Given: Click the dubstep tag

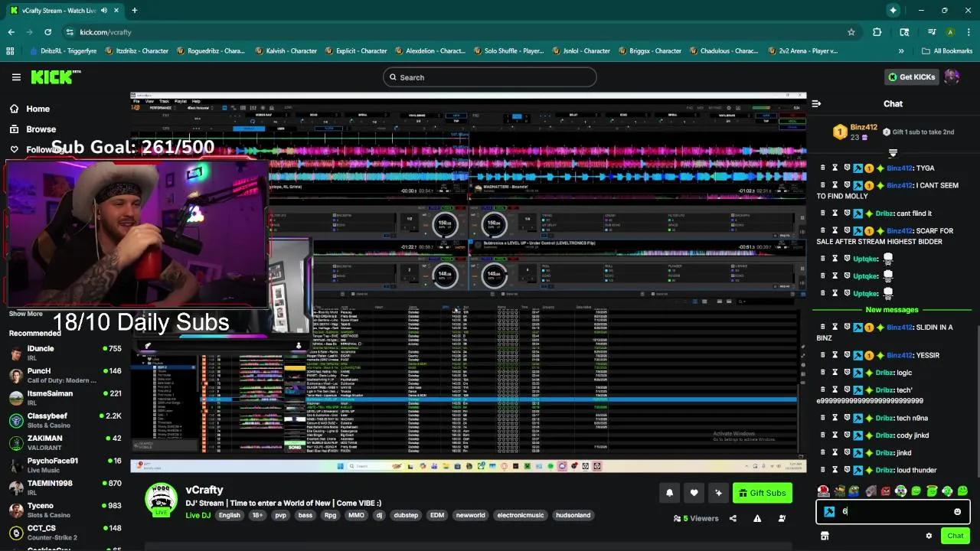Looking at the screenshot, I should pos(406,515).
